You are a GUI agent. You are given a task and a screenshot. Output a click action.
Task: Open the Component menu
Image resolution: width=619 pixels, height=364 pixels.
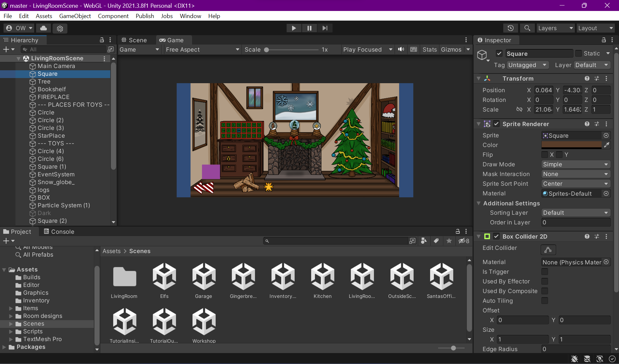pos(113,16)
